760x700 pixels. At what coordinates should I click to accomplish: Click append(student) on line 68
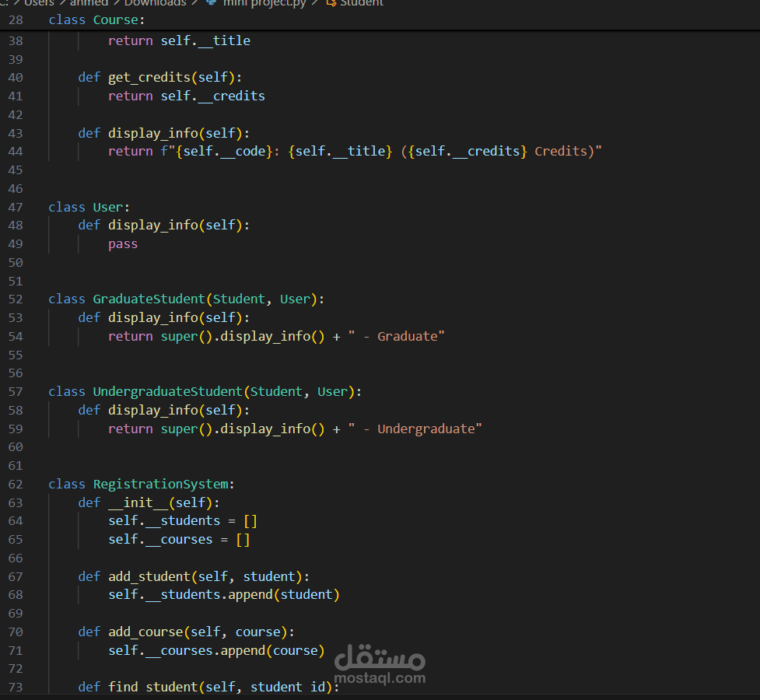[x=284, y=595]
